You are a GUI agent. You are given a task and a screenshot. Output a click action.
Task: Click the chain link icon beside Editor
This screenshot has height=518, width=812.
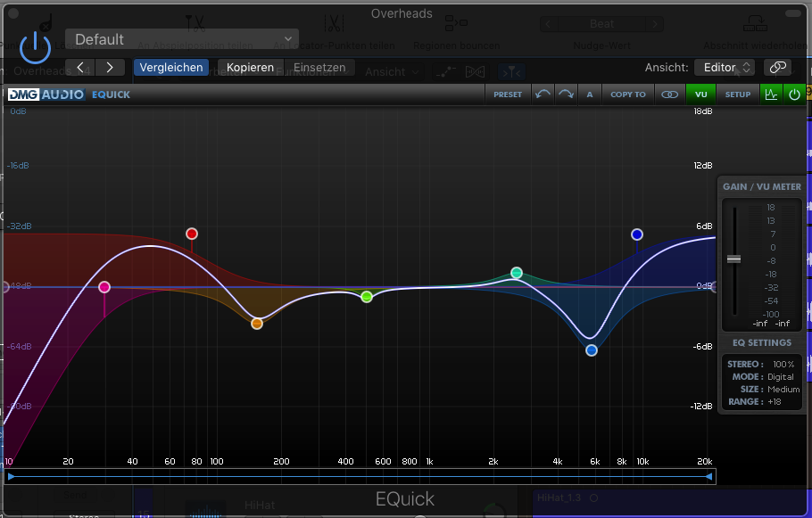coord(778,67)
